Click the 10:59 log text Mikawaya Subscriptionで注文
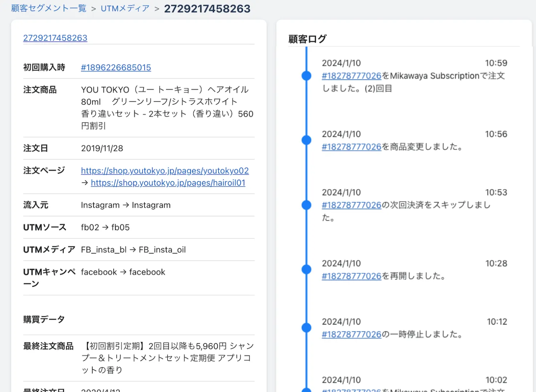 [447, 76]
